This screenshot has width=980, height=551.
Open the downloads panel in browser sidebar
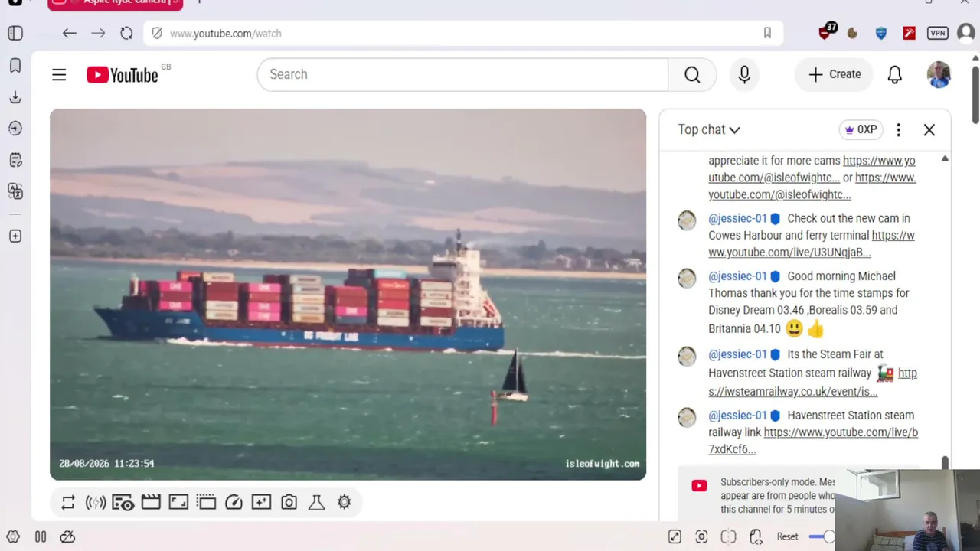[x=15, y=97]
